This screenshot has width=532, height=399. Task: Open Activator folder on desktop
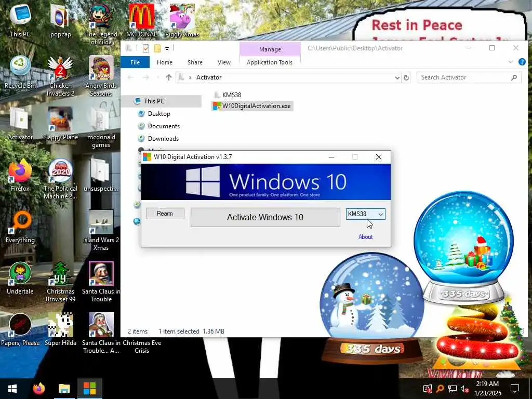click(x=20, y=124)
